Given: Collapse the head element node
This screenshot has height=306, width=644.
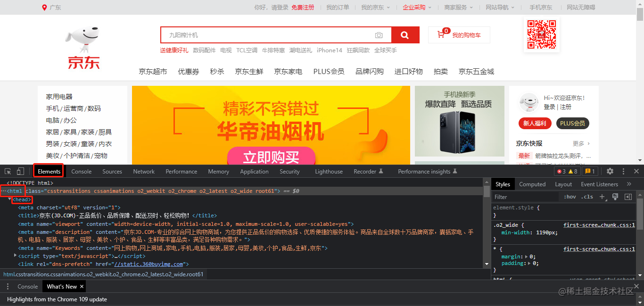Looking at the screenshot, I should (10, 199).
